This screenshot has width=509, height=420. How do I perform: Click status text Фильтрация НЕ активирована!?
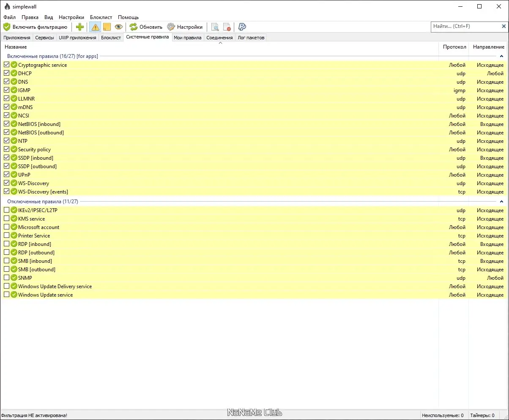click(x=34, y=416)
